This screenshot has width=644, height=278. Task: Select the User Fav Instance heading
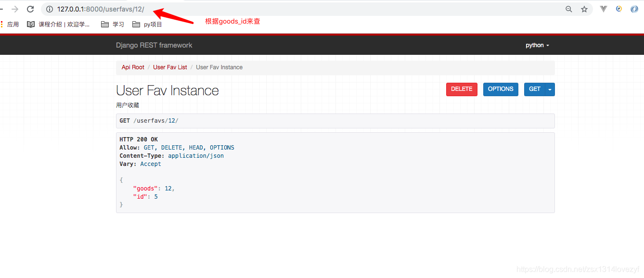pos(167,90)
